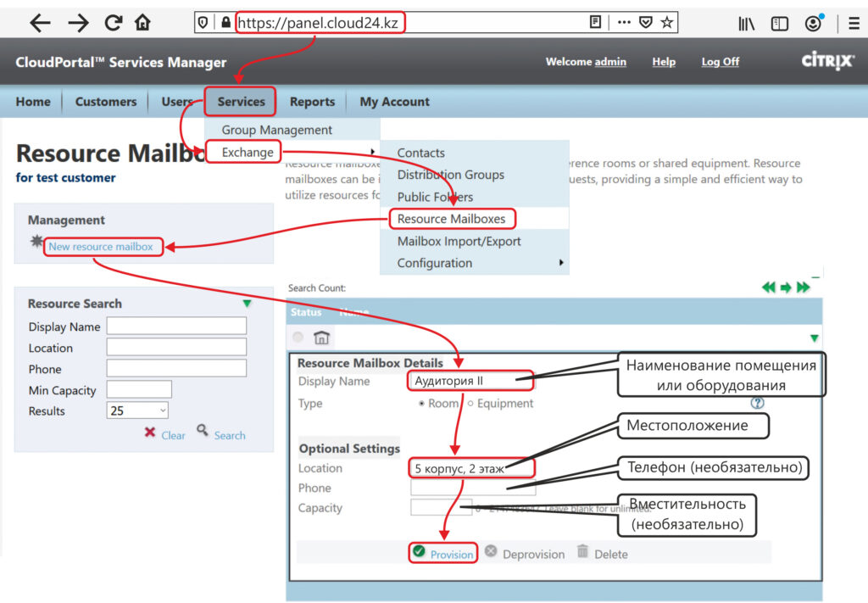Viewport: 868px width, 603px height.
Task: Click the Capacity field in mailbox details
Action: (x=441, y=507)
